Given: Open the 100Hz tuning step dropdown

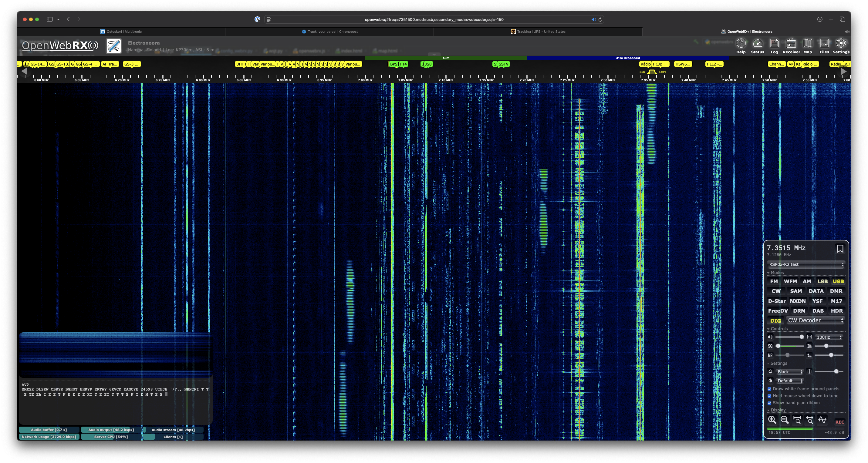Looking at the screenshot, I should pyautogui.click(x=829, y=337).
